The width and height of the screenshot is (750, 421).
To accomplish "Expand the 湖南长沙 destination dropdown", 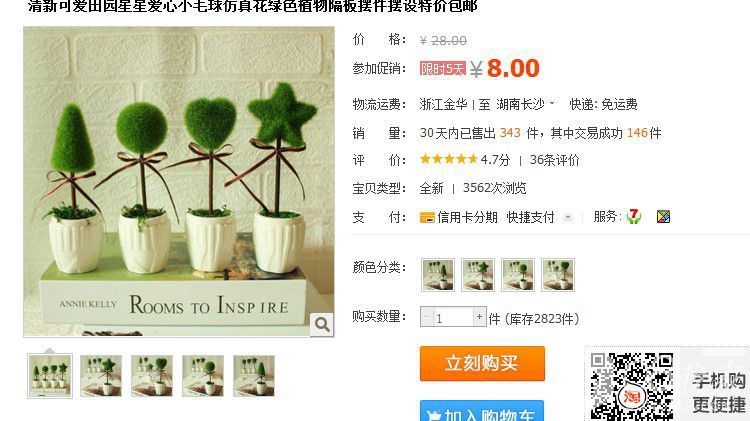I will tap(552, 103).
